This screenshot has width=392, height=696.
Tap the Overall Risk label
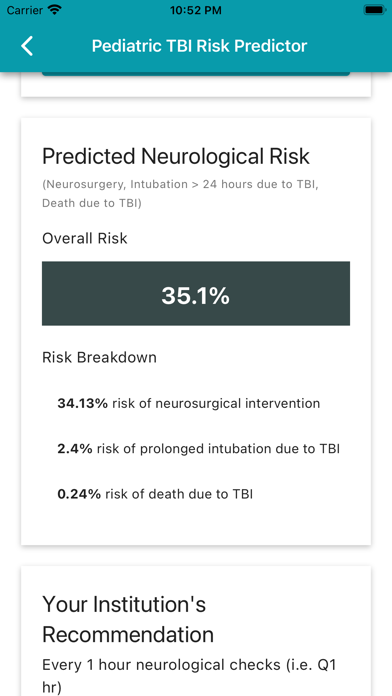(x=85, y=238)
